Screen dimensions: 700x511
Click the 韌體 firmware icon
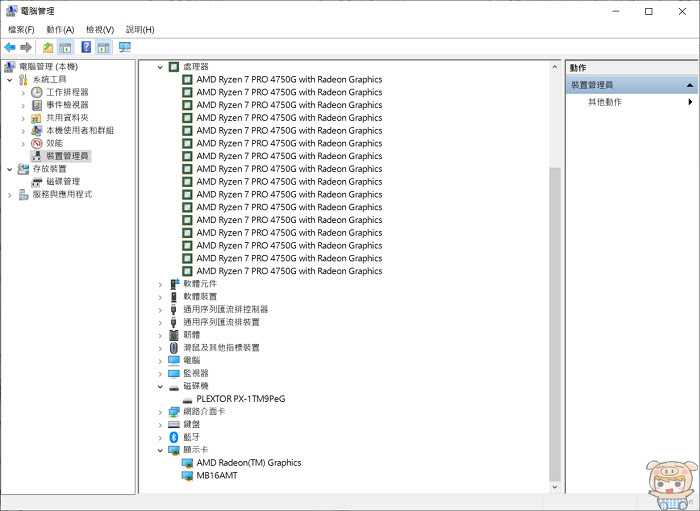(x=174, y=335)
